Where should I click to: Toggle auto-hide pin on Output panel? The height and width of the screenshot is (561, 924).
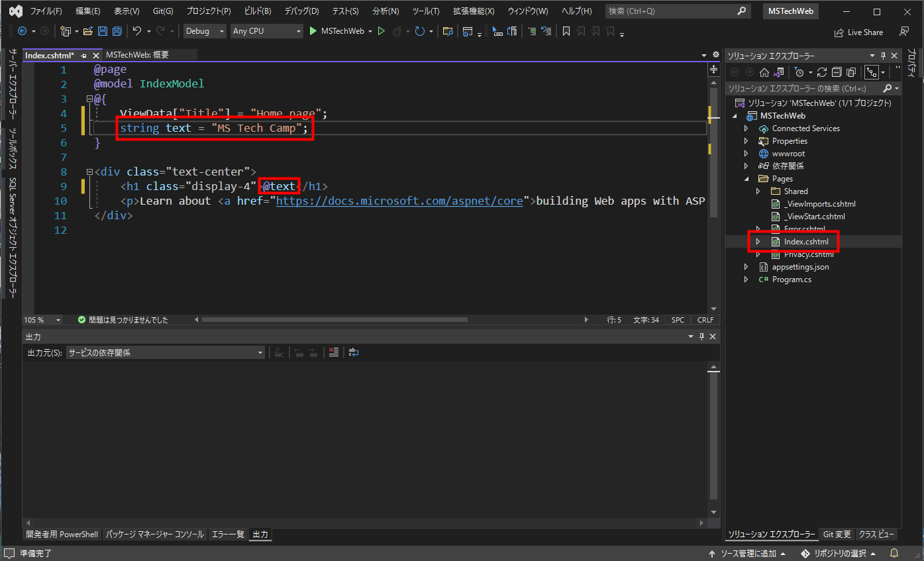pos(702,336)
